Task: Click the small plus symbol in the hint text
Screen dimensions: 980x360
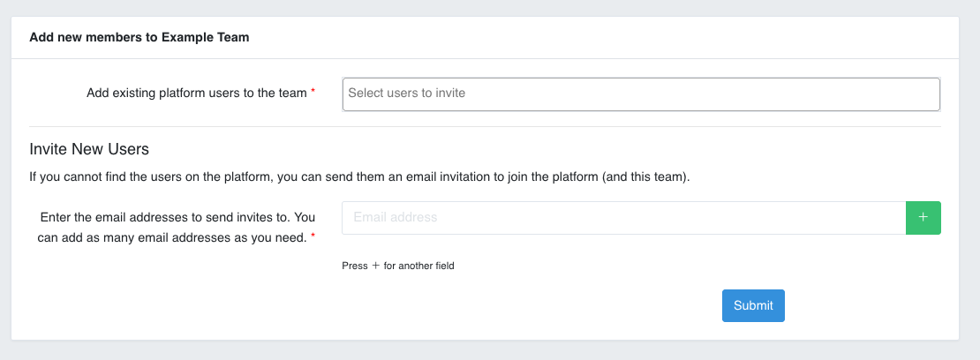Action: [x=375, y=266]
